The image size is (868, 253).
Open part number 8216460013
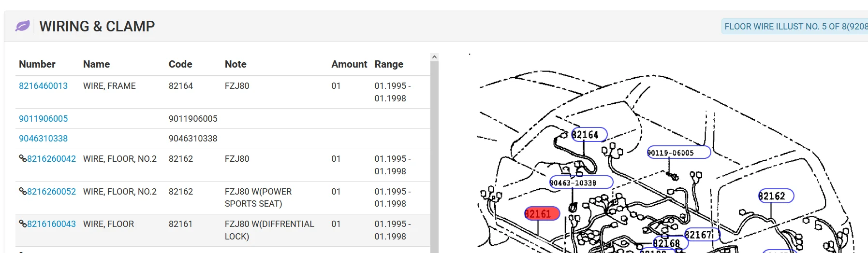[43, 86]
